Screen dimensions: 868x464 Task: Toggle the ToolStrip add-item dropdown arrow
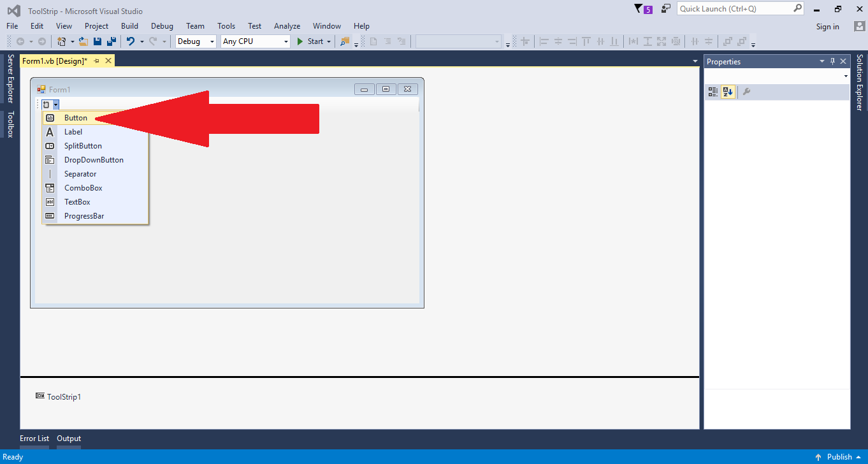point(56,105)
